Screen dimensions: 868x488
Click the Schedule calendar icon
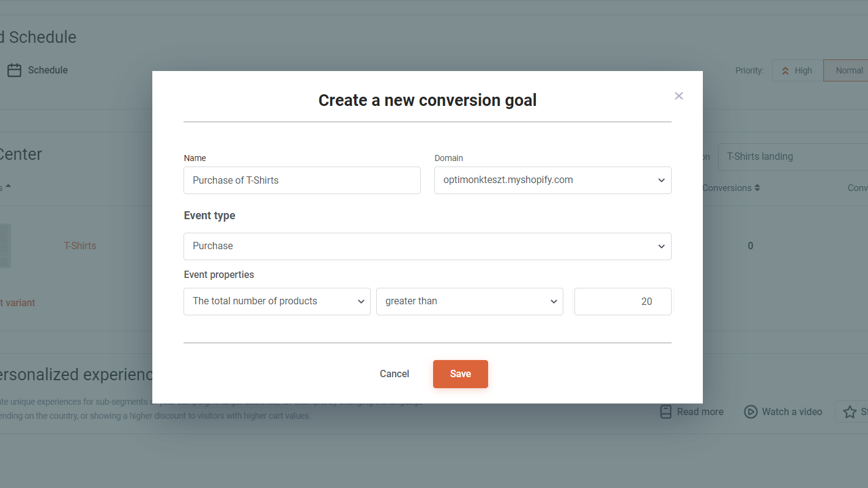(x=14, y=70)
